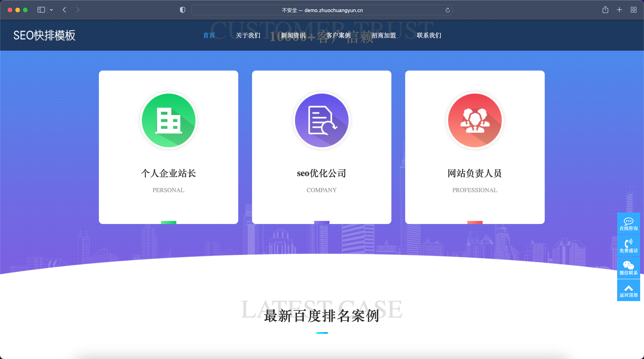
Task: Click the SEO快排模板 site logo
Action: [x=44, y=35]
